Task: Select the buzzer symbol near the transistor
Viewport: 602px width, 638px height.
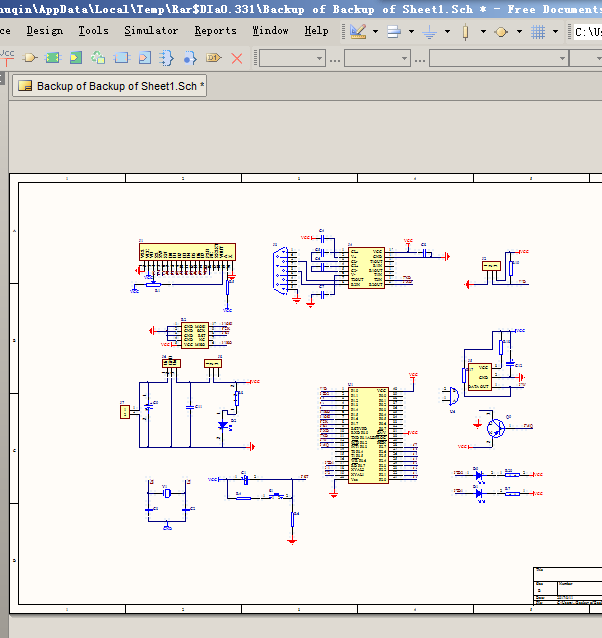Action: [454, 396]
